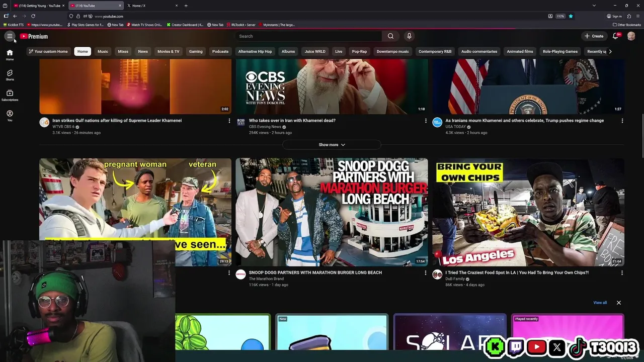The height and width of the screenshot is (362, 644).
Task: Select the Juice WRLD chip
Action: [x=315, y=51]
